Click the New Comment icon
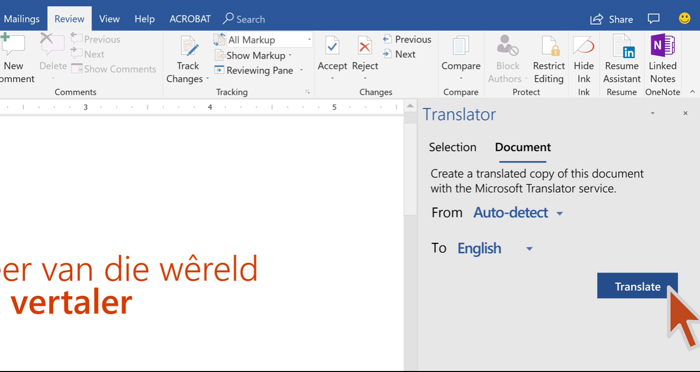 point(12,45)
